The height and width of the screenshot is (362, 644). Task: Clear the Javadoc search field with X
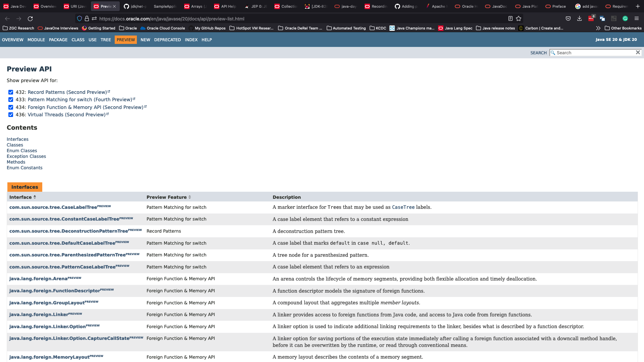638,53
